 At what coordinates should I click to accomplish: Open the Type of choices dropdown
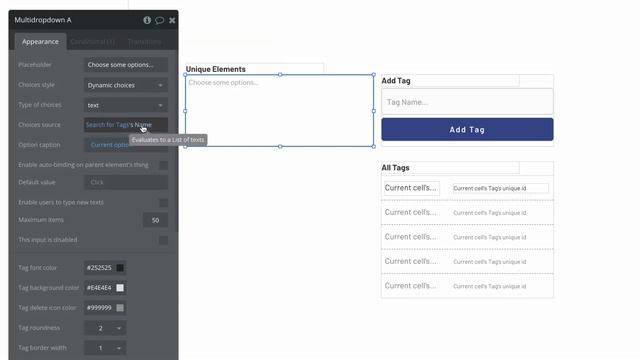[126, 105]
